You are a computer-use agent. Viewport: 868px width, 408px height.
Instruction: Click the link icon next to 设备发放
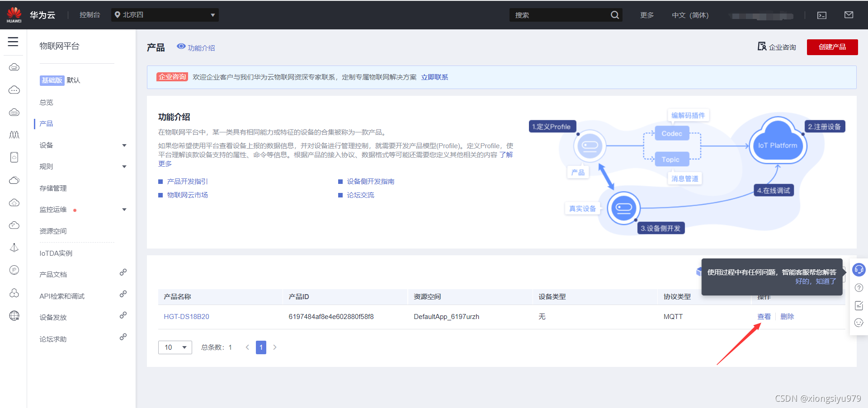coord(123,315)
